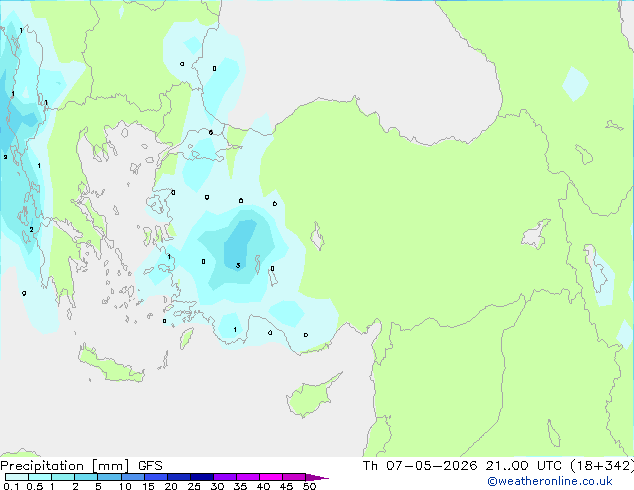The height and width of the screenshot is (490, 634).
Task: Click the 20–25 mm legend color box
Action: pyautogui.click(x=179, y=477)
